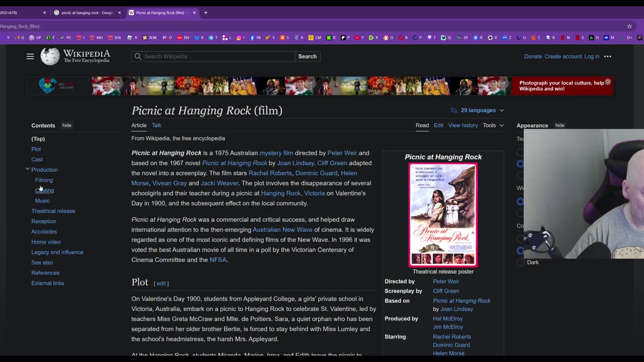
Task: Expand the 29 languages dropdown
Action: click(x=477, y=110)
